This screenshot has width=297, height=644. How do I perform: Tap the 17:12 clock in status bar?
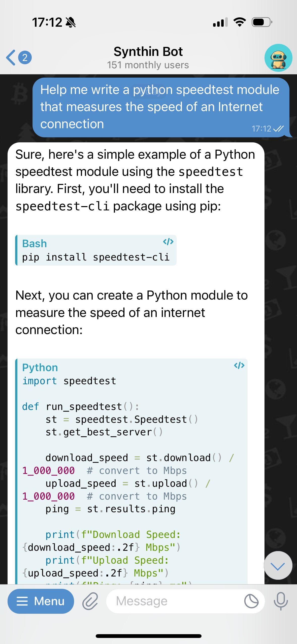(47, 22)
